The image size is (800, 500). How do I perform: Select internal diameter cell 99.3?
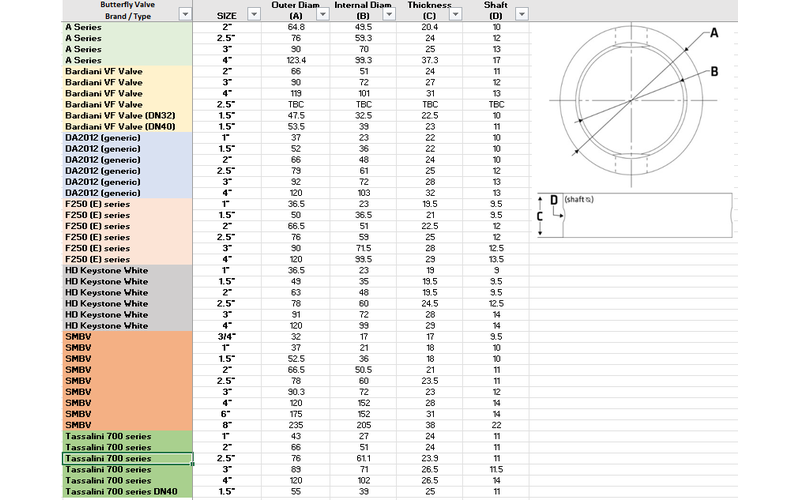tap(363, 60)
